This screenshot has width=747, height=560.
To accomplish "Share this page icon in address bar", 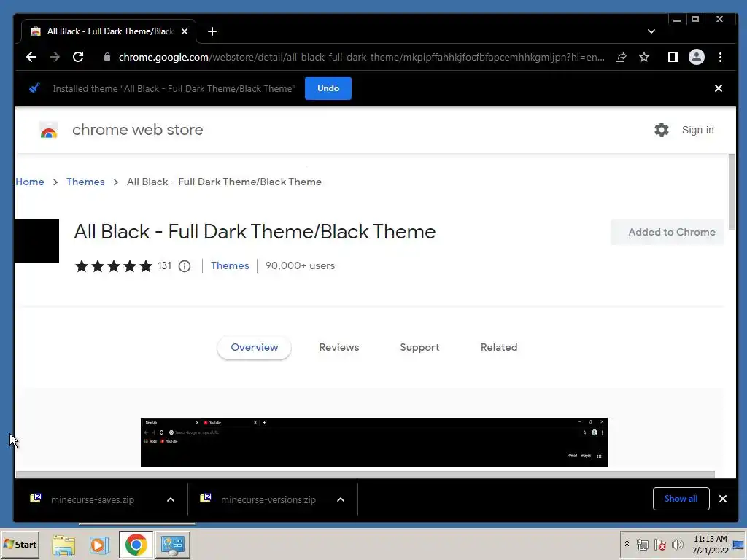I will [621, 57].
